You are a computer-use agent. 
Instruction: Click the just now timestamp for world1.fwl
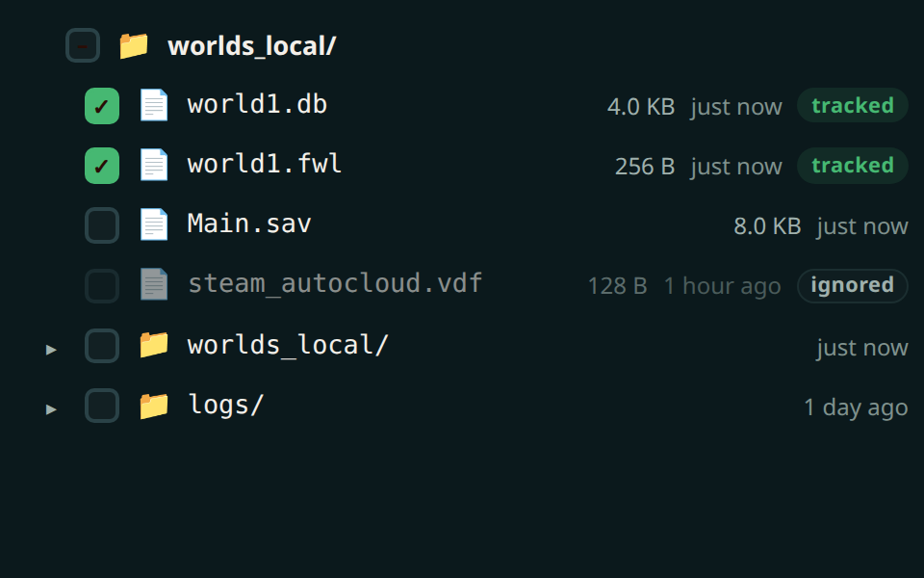pos(736,167)
